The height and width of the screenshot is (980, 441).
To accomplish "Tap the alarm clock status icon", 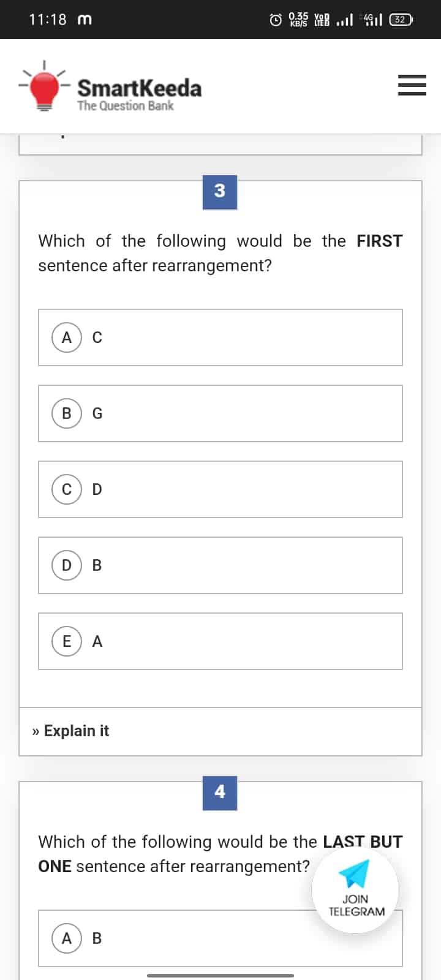I will pyautogui.click(x=276, y=20).
